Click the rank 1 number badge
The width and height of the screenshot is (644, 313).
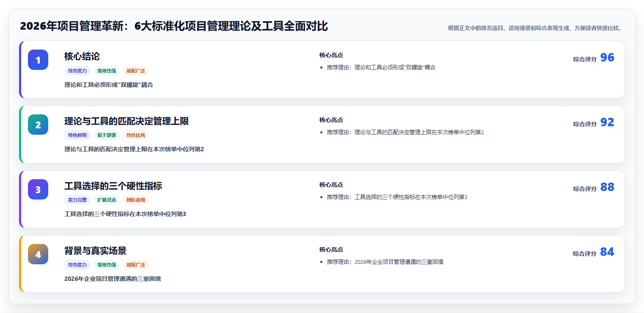[x=38, y=60]
